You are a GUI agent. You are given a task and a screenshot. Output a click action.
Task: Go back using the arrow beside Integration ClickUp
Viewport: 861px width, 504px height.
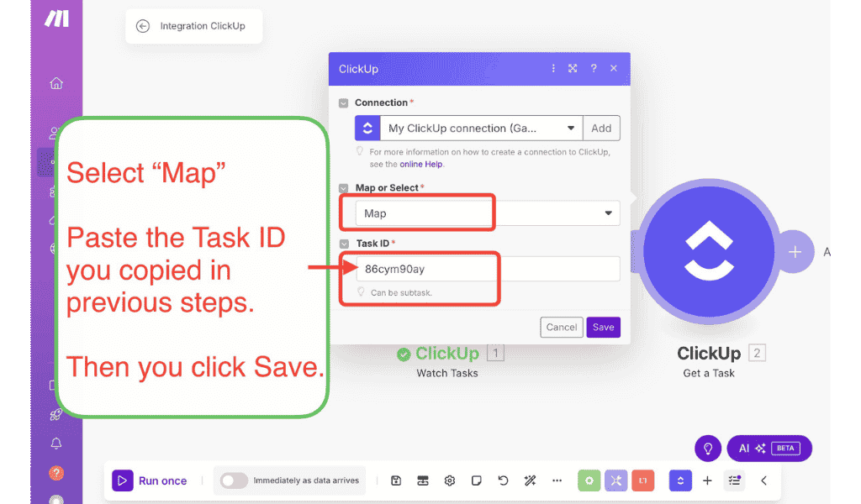click(143, 26)
